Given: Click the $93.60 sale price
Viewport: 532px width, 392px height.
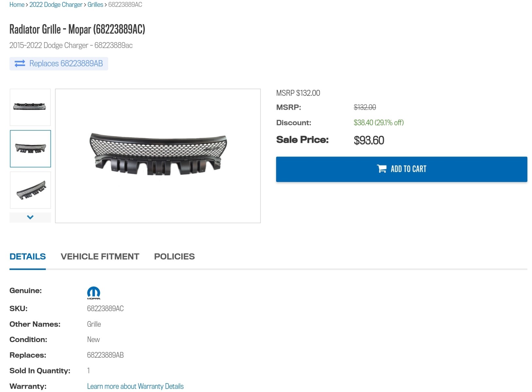Looking at the screenshot, I should pos(369,140).
